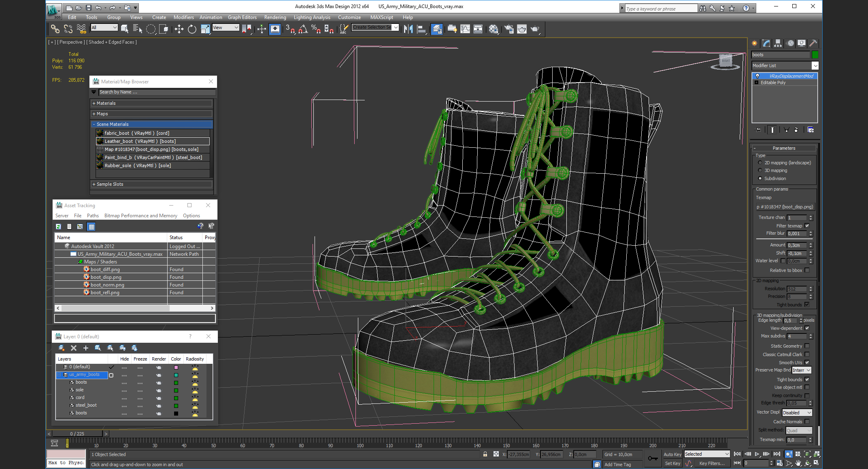Click the Auto Key button
The height and width of the screenshot is (469, 868).
(672, 454)
